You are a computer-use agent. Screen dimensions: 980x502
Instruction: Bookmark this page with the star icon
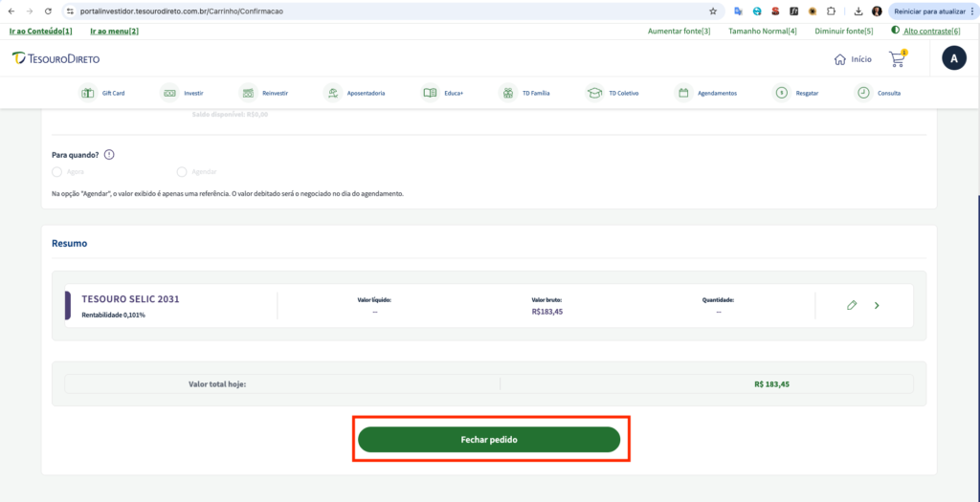point(712,11)
